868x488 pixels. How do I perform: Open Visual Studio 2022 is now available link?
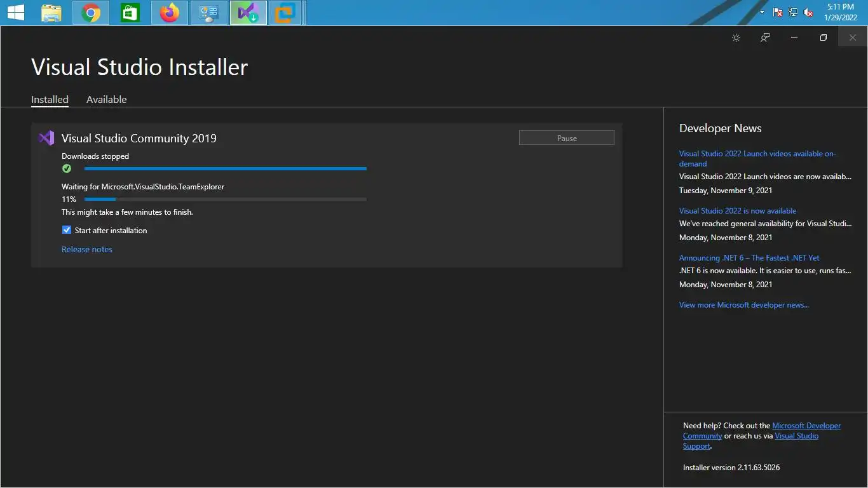point(738,211)
